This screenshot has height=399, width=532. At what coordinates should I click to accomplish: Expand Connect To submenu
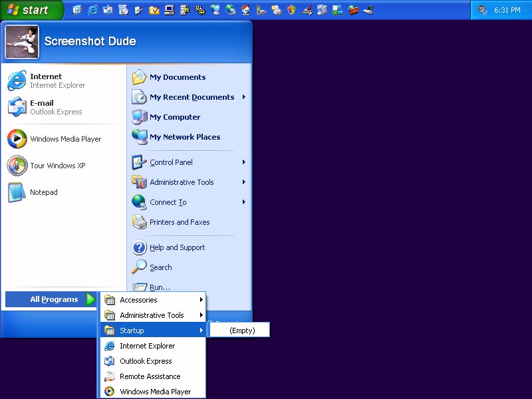click(x=168, y=202)
